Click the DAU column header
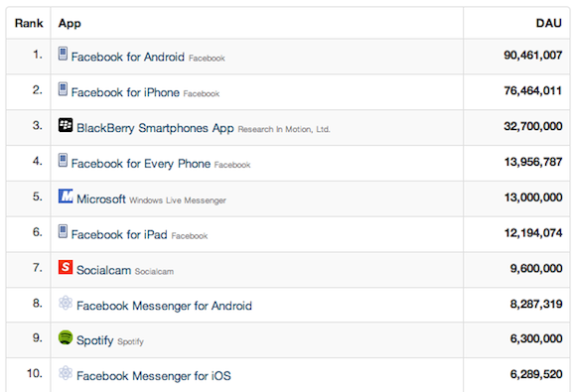Screen dimensions: 576x392 click(x=548, y=23)
